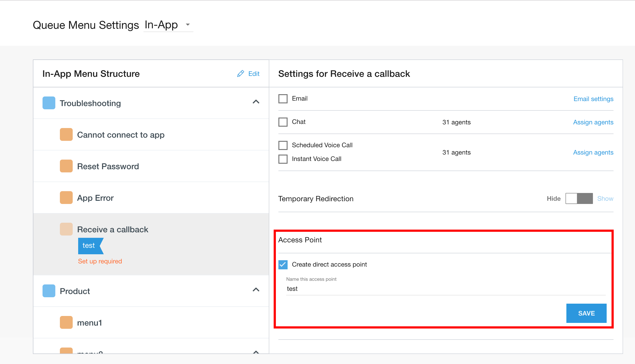Image resolution: width=635 pixels, height=364 pixels.
Task: Click orange icon beside Cannot connect to app
Action: point(66,134)
